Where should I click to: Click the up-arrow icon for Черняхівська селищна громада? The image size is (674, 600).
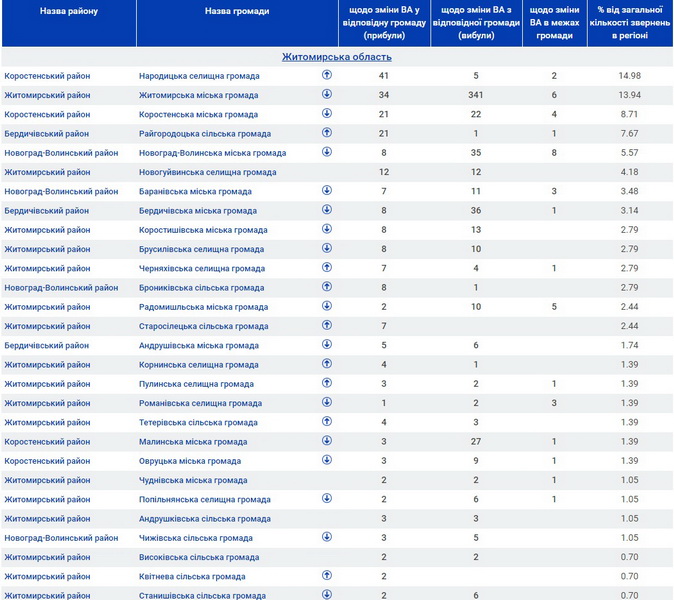[327, 267]
